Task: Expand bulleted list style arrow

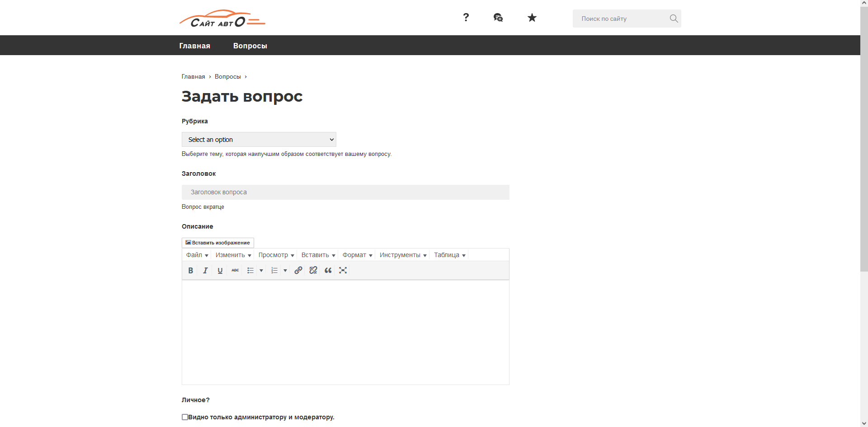Action: [x=261, y=270]
